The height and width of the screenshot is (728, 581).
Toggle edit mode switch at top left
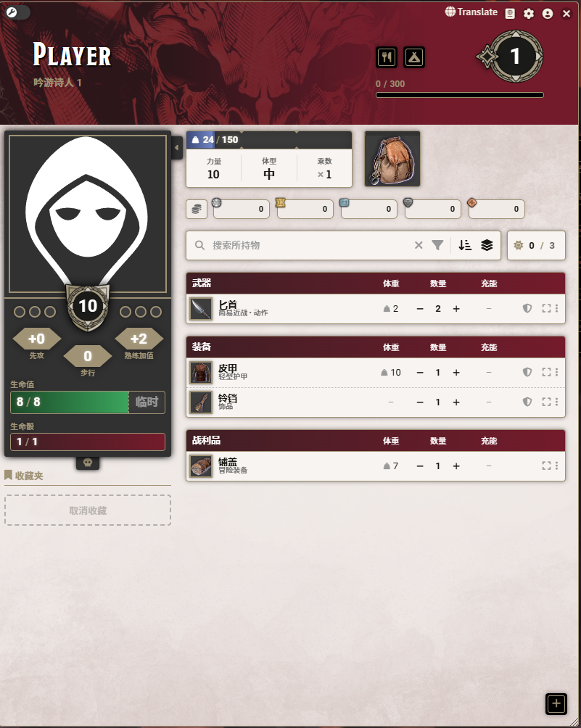click(17, 12)
